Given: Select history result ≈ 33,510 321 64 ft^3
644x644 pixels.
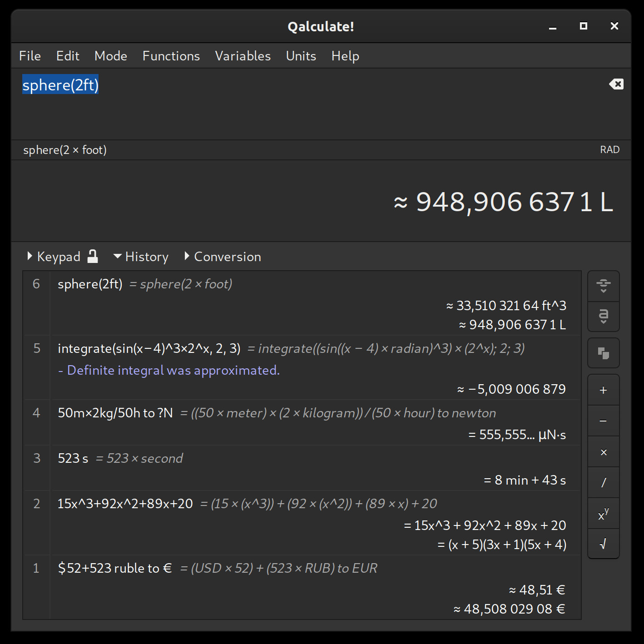Looking at the screenshot, I should pos(506,306).
